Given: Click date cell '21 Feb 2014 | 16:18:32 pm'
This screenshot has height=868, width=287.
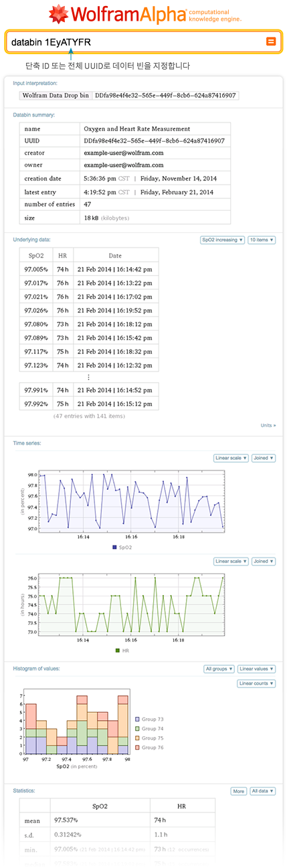Looking at the screenshot, I should tap(114, 351).
